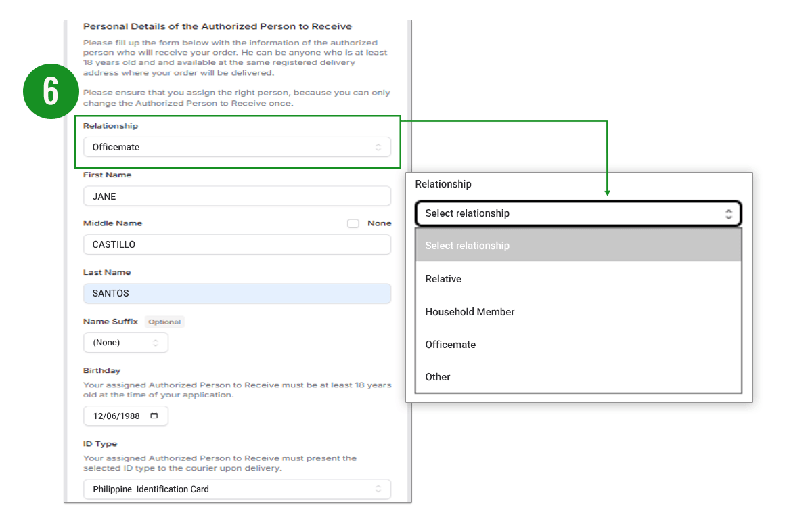
Task: Click the up-down arrows on Officemate dropdown
Action: coord(378,147)
